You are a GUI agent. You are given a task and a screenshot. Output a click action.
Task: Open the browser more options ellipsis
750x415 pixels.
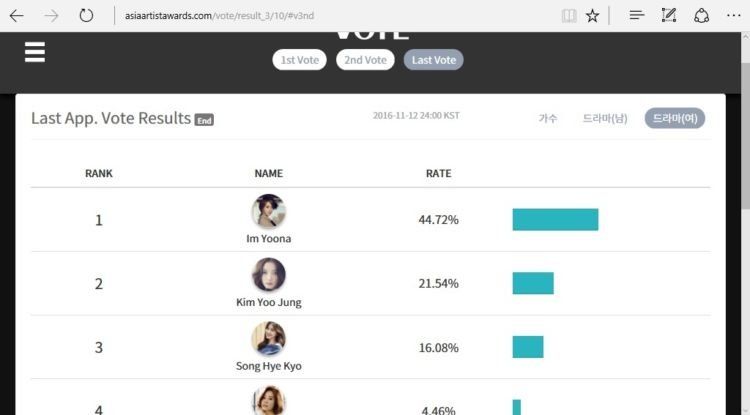(x=733, y=15)
